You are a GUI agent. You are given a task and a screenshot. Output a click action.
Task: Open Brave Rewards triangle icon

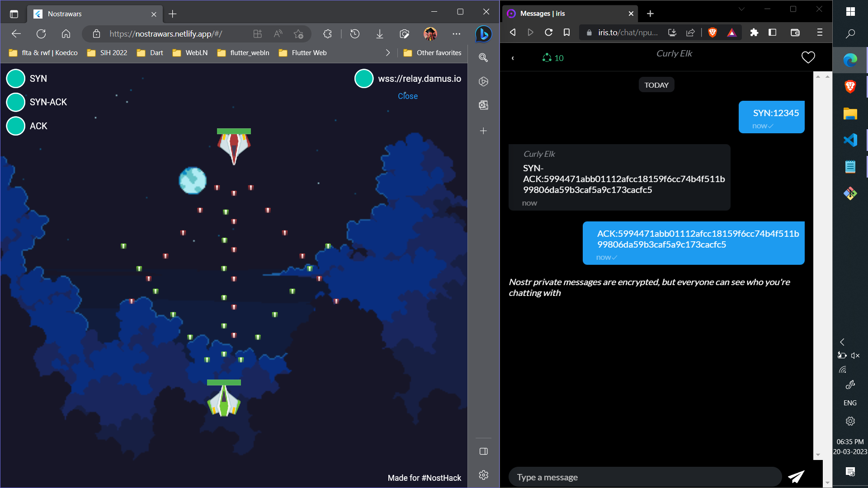[731, 33]
